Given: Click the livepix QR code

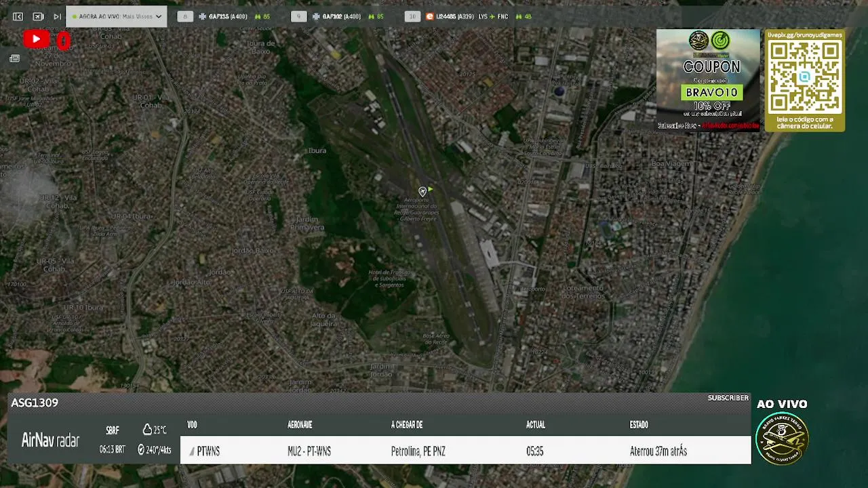Looking at the screenshot, I should click(805, 77).
